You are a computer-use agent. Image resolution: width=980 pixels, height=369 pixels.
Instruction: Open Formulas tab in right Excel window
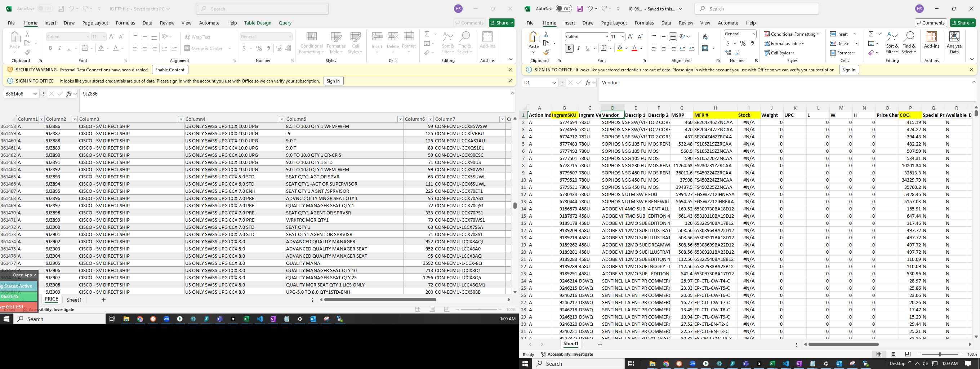(644, 23)
